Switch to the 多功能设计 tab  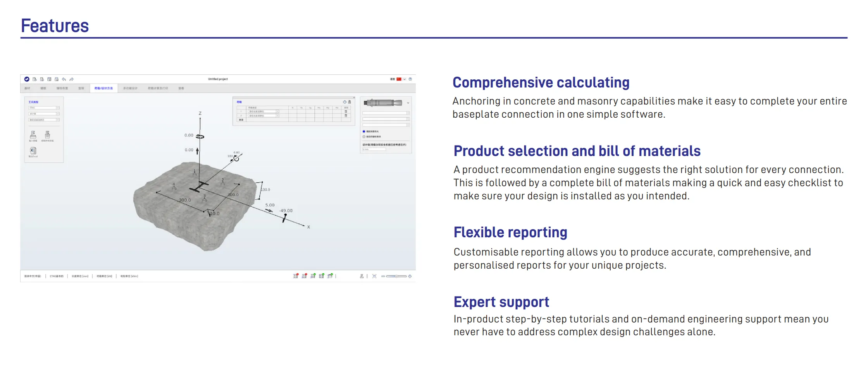point(130,88)
